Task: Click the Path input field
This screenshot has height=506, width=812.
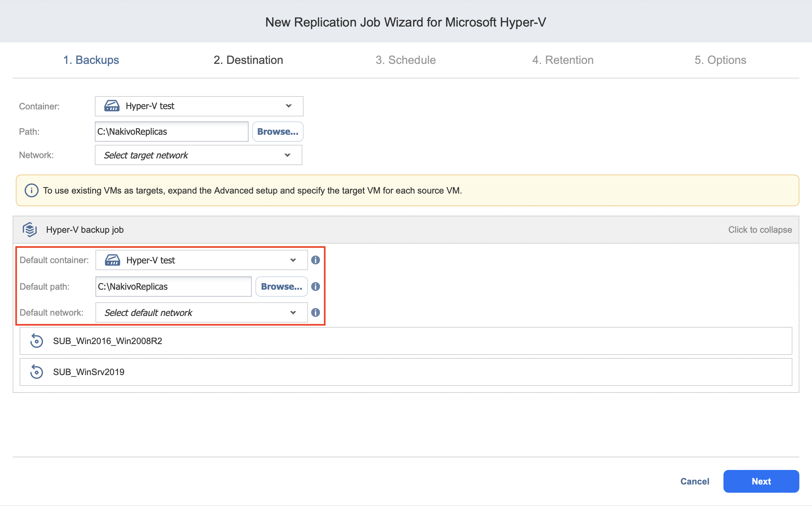Action: pyautogui.click(x=171, y=132)
